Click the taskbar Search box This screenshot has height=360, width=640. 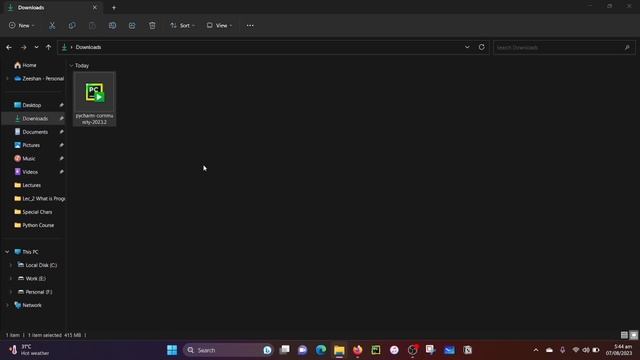(228, 350)
